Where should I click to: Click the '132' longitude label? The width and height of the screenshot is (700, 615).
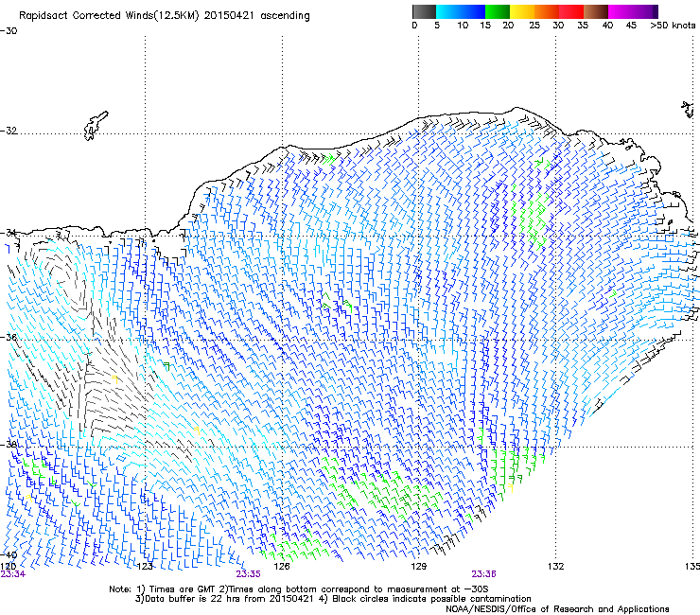[x=555, y=567]
